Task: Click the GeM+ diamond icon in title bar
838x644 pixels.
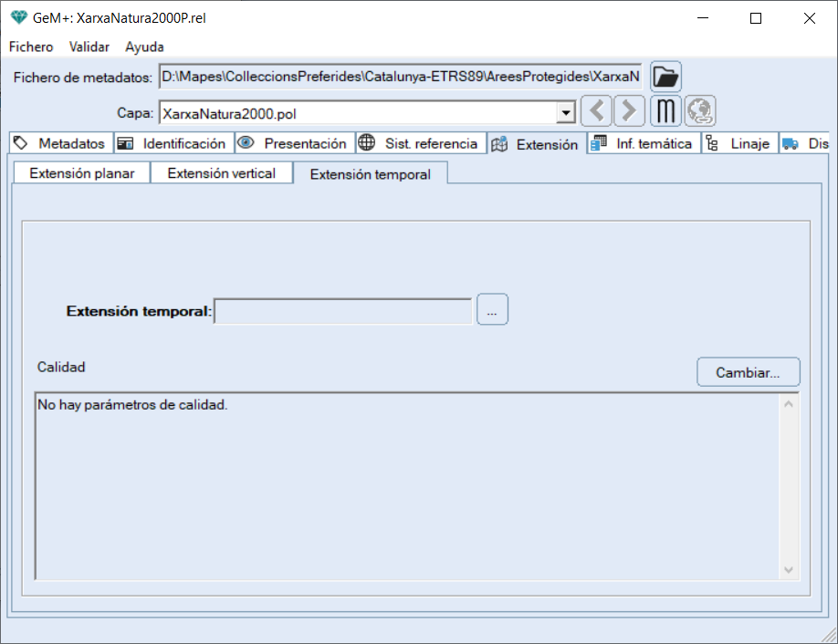Action: point(18,17)
